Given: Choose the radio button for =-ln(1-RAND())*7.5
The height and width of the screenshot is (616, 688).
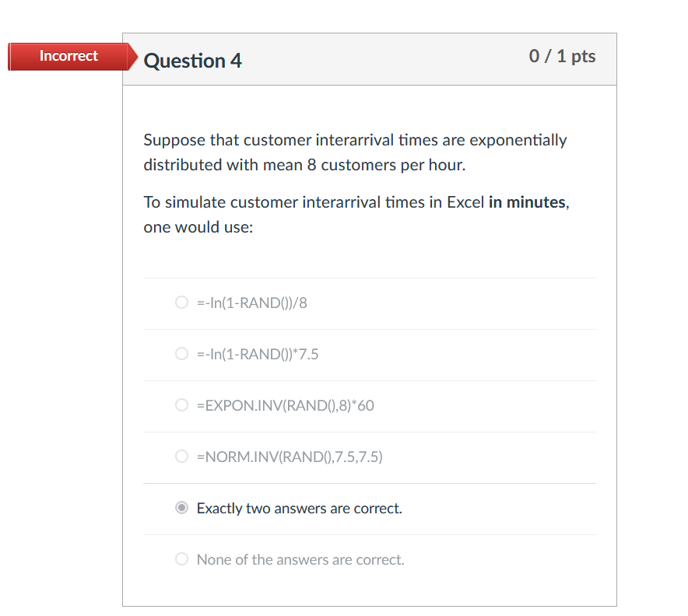Looking at the screenshot, I should 181,354.
